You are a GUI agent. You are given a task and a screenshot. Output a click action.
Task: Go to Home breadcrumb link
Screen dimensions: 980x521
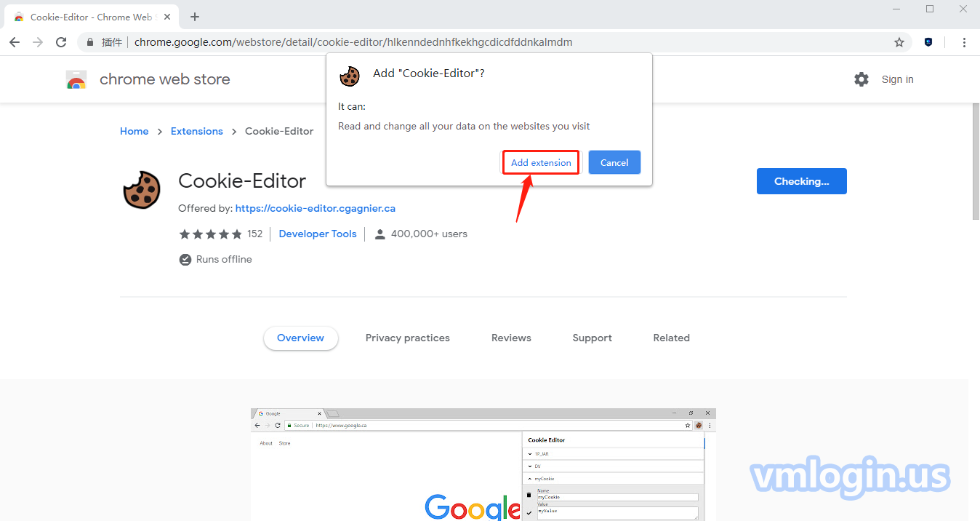pos(134,131)
